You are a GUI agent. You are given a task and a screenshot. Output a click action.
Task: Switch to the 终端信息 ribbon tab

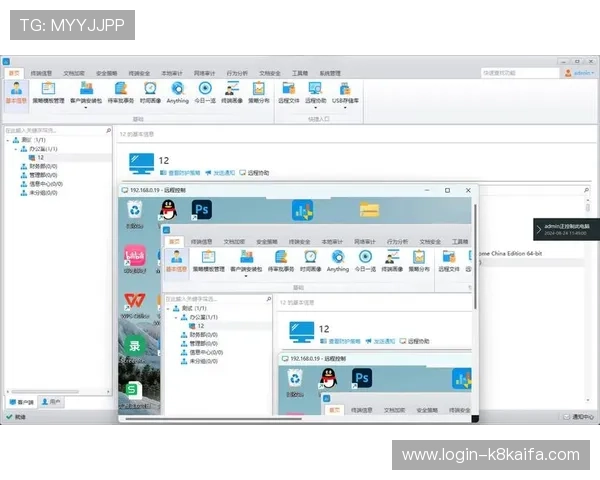point(42,73)
